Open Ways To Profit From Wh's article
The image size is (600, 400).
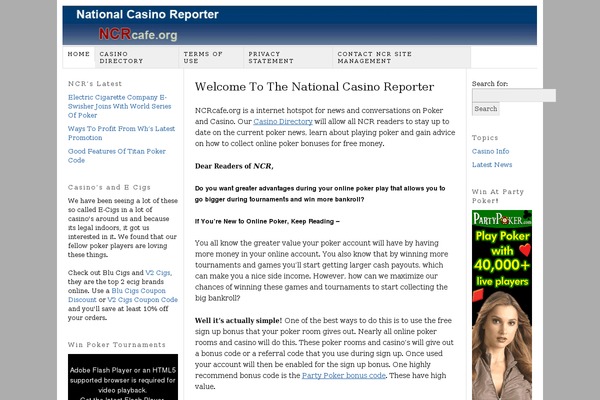pos(121,133)
